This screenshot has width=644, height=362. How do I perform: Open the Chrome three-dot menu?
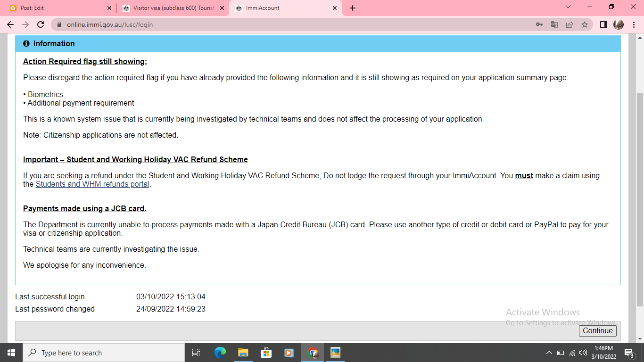click(634, 25)
